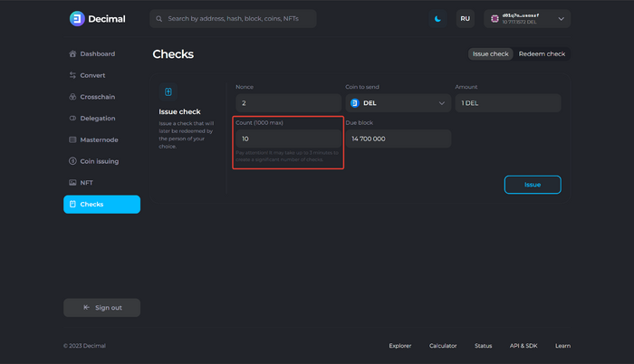This screenshot has width=634, height=364.
Task: Switch language with RU button
Action: (465, 19)
